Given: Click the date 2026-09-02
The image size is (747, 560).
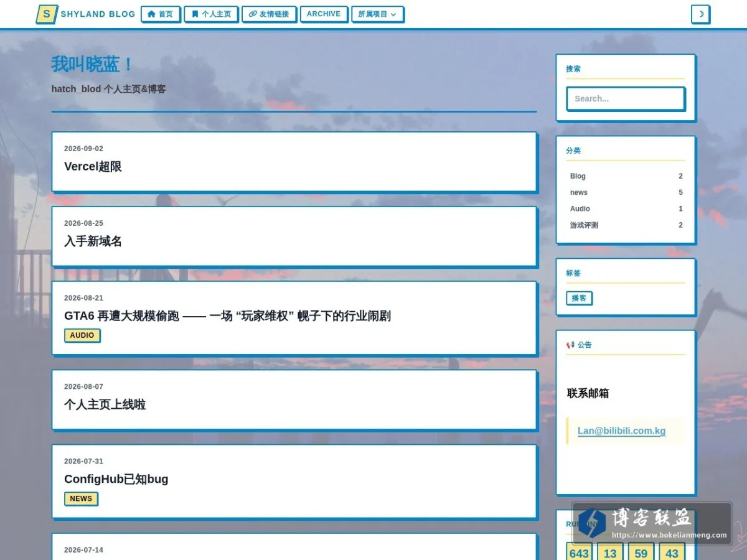Looking at the screenshot, I should (83, 149).
